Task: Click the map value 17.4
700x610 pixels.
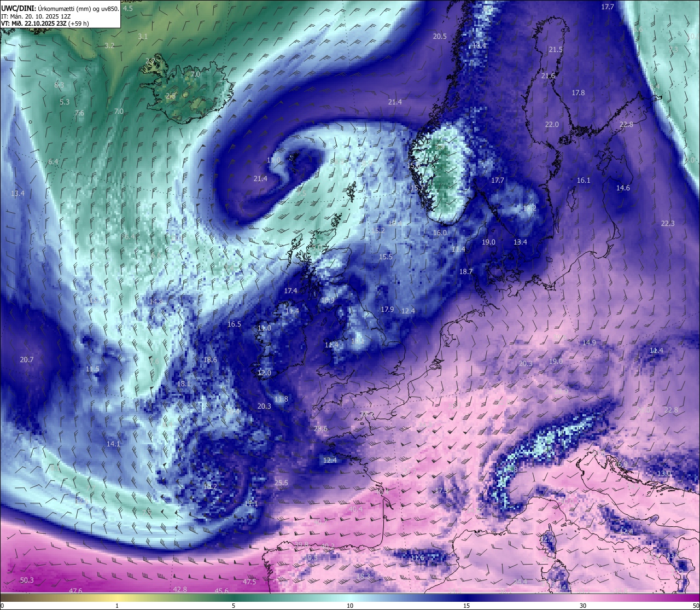Action: click(x=290, y=291)
